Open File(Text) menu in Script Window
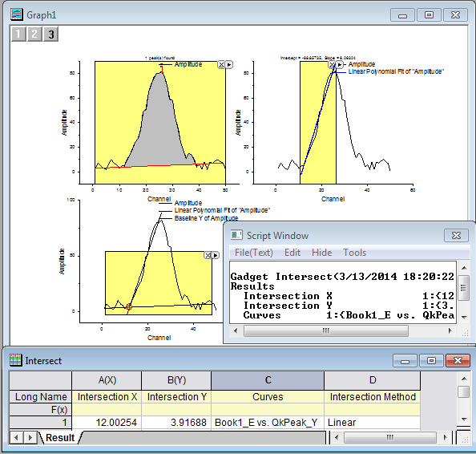The image size is (476, 454). [254, 253]
